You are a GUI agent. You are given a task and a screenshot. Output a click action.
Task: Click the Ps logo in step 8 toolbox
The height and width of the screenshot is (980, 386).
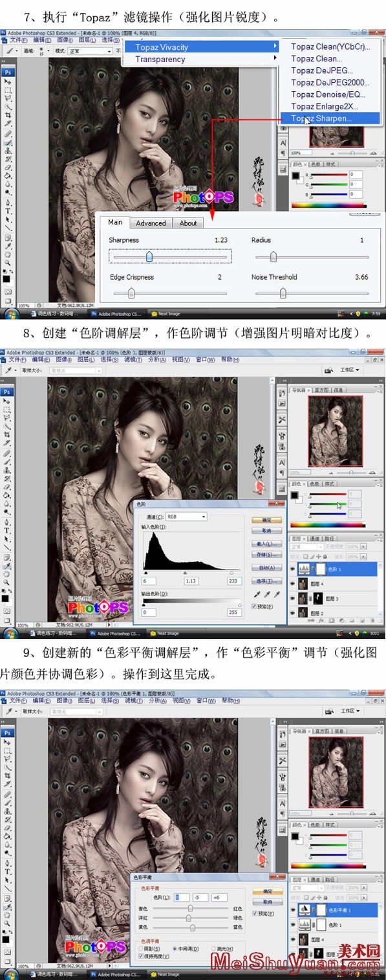click(x=7, y=392)
